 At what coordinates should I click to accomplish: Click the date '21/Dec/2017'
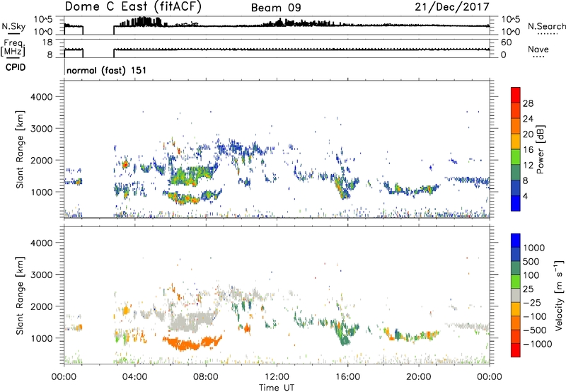(452, 7)
